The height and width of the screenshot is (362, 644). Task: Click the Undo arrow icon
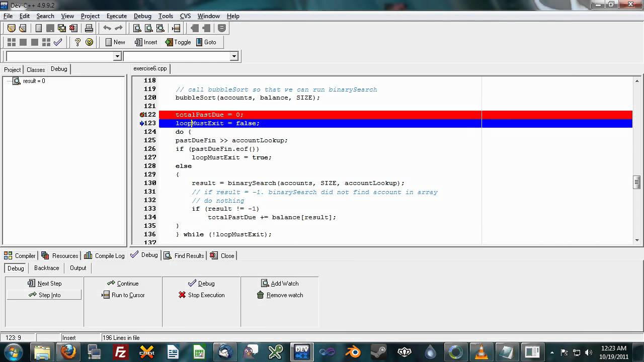(107, 28)
